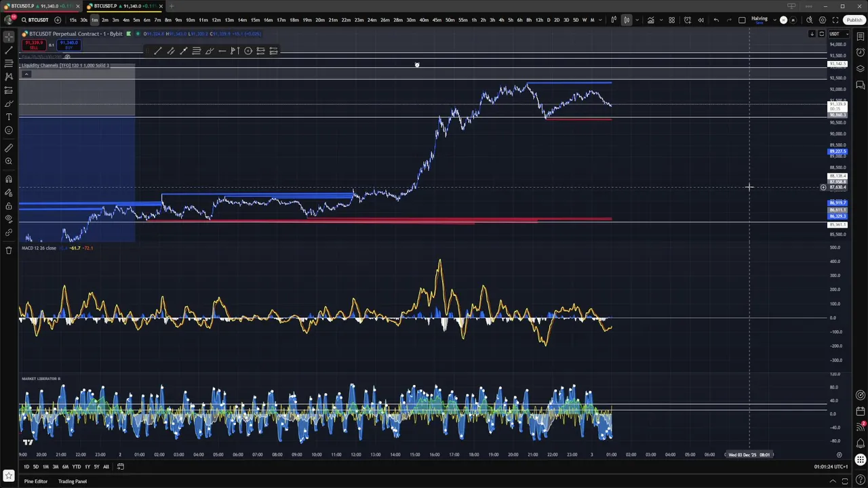Select the text annotation tool
The image size is (868, 488).
pyautogui.click(x=9, y=117)
